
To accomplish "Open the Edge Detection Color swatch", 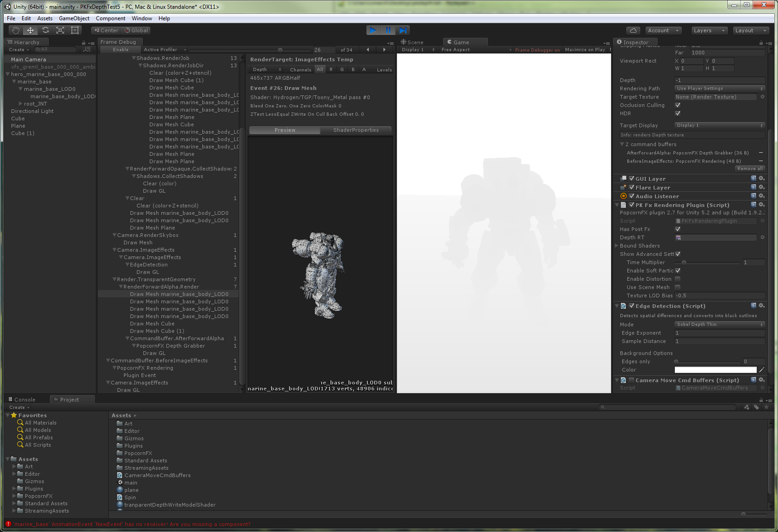I will tap(715, 369).
